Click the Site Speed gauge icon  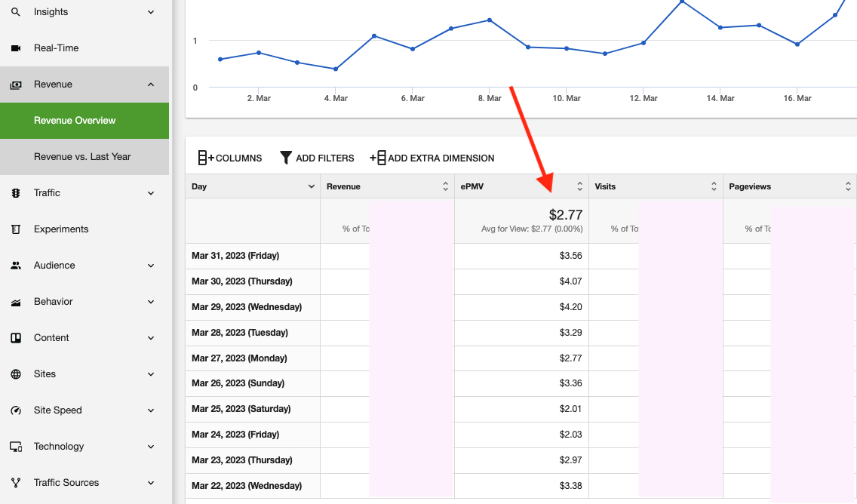coord(16,410)
